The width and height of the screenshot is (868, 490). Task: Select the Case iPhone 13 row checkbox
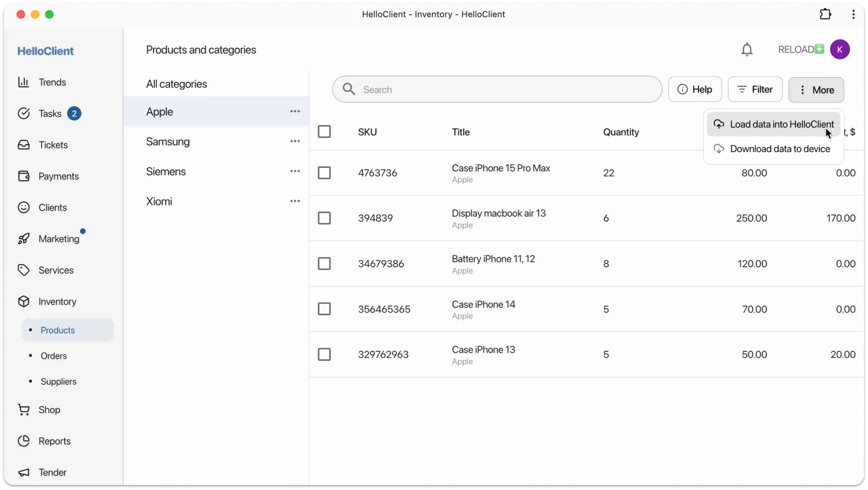pos(325,354)
